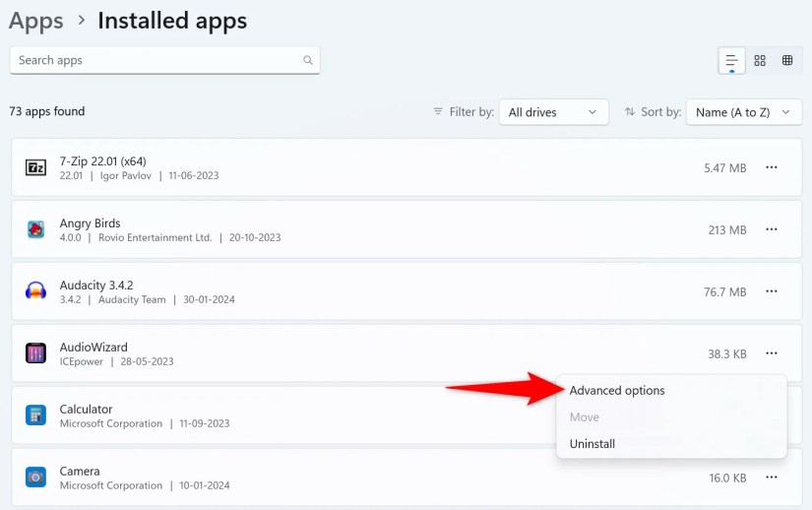This screenshot has width=812, height=510.
Task: Switch to list view layout
Action: click(x=731, y=61)
